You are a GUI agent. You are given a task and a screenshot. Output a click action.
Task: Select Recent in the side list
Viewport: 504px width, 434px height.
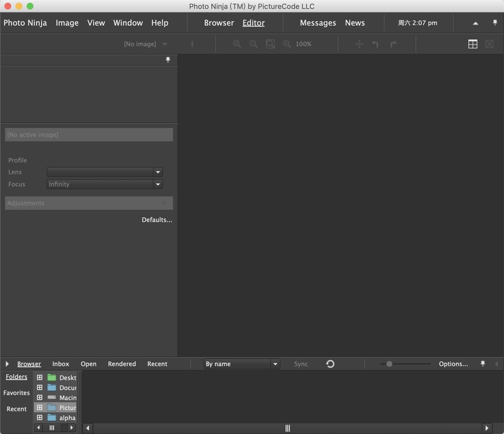click(x=16, y=409)
